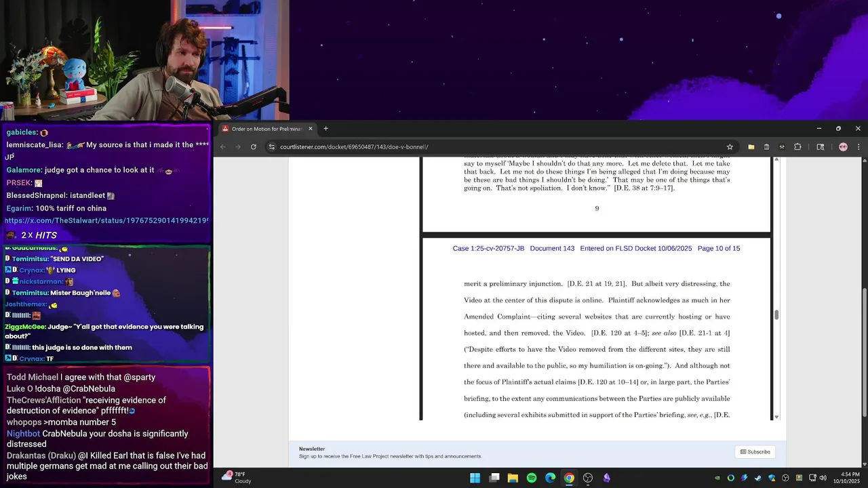Bookmark this page with the star icon
Image resolution: width=868 pixels, height=488 pixels.
730,146
